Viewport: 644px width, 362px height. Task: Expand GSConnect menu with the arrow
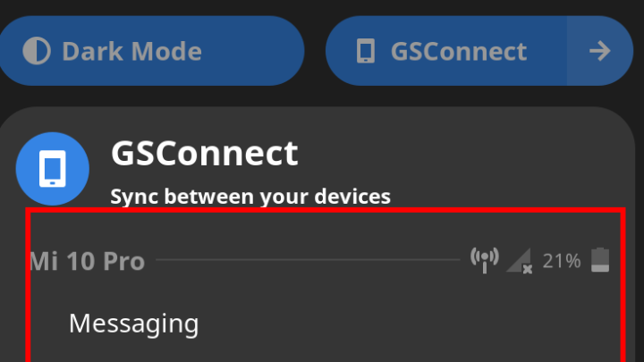point(600,51)
